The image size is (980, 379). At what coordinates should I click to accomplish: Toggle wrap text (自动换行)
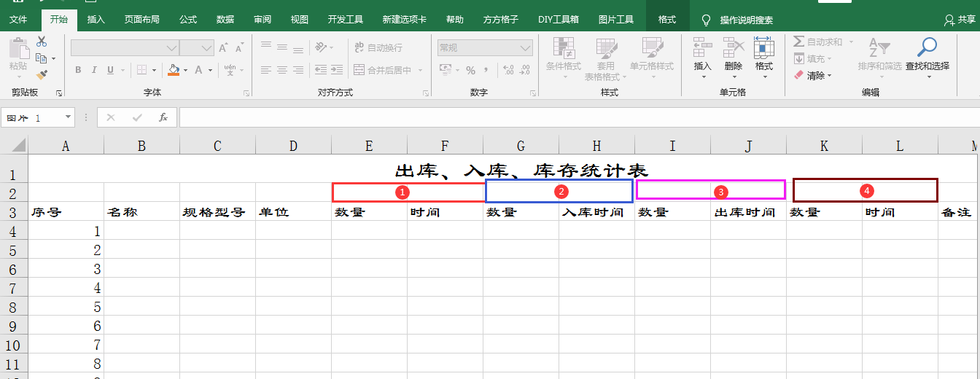tap(378, 48)
